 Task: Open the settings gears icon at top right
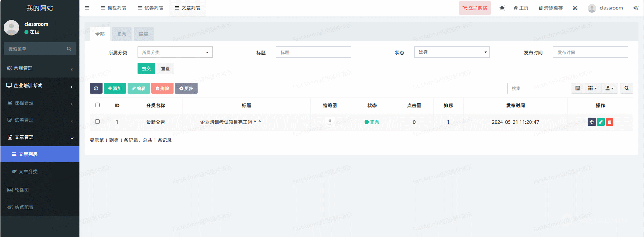pyautogui.click(x=636, y=8)
